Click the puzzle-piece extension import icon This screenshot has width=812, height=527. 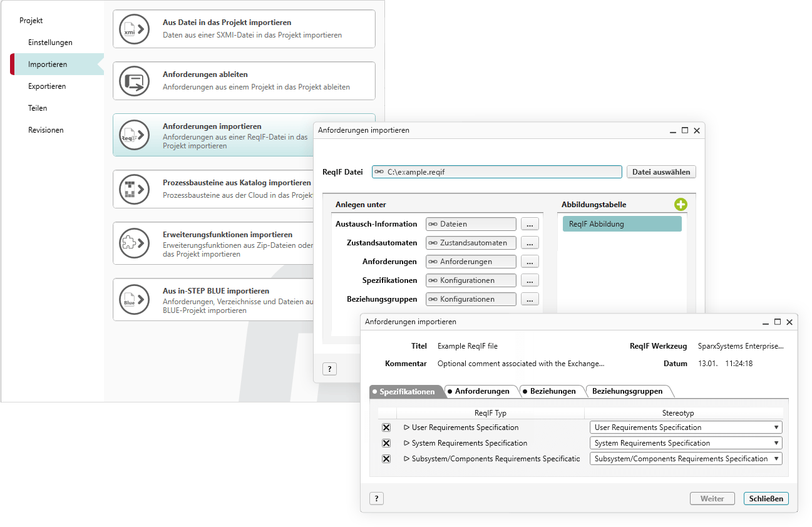click(135, 243)
